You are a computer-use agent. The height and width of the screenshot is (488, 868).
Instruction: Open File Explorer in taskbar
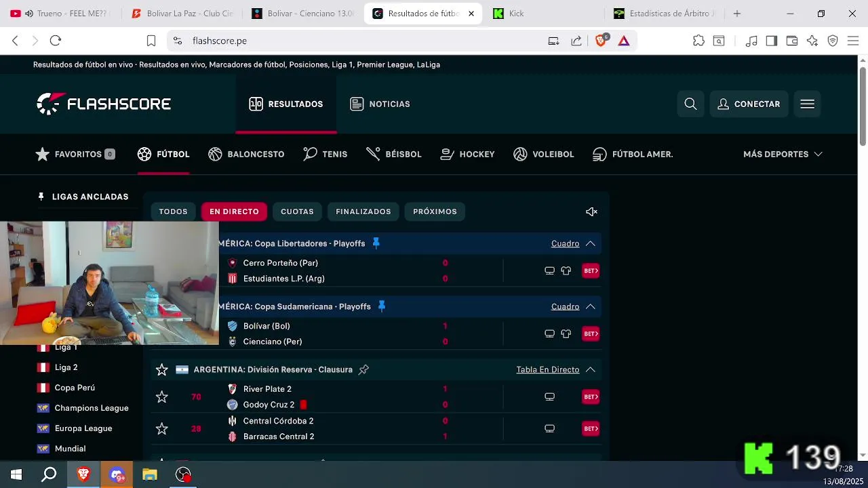tap(150, 474)
